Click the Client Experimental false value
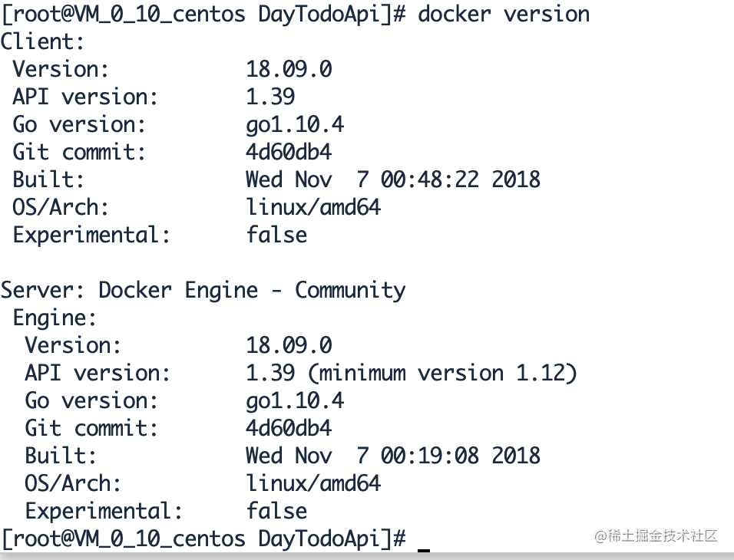Screen dimensions: 734x560 pos(276,235)
